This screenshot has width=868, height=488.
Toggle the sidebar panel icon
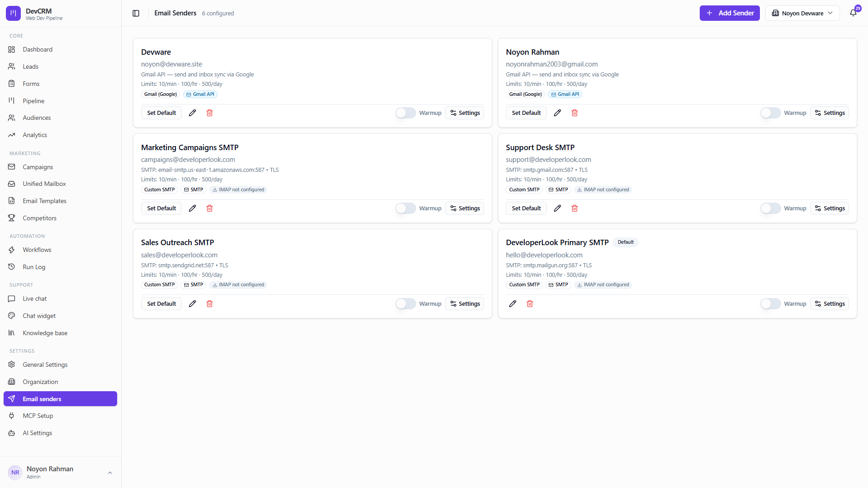click(136, 13)
